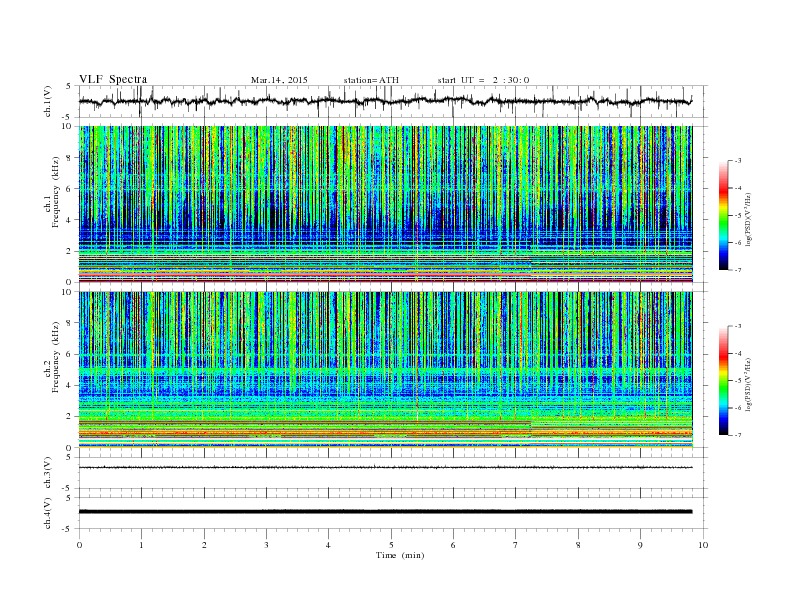Click the ch.1 PSD color bar
Image resolution: width=792 pixels, height=612 pixels.
pos(723,215)
